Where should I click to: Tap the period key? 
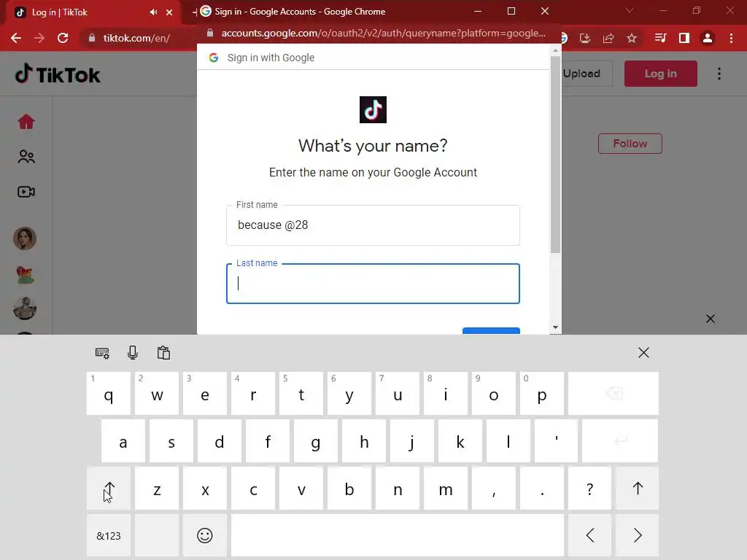click(x=542, y=489)
